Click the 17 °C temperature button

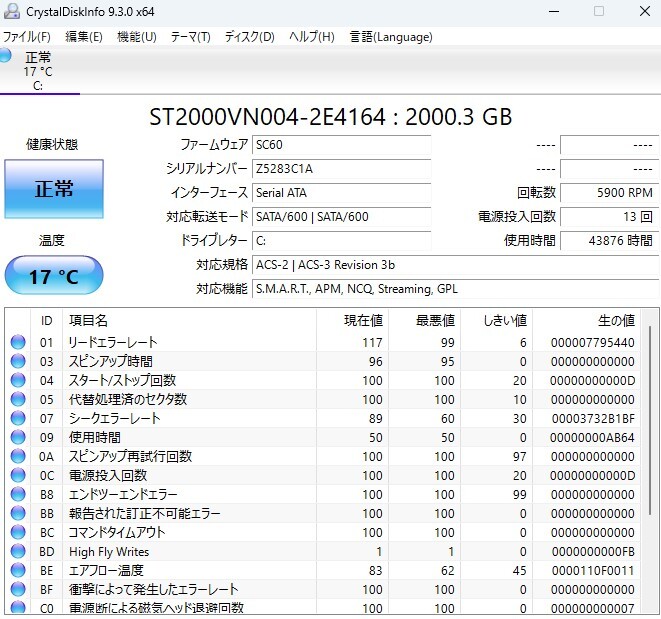(x=54, y=275)
